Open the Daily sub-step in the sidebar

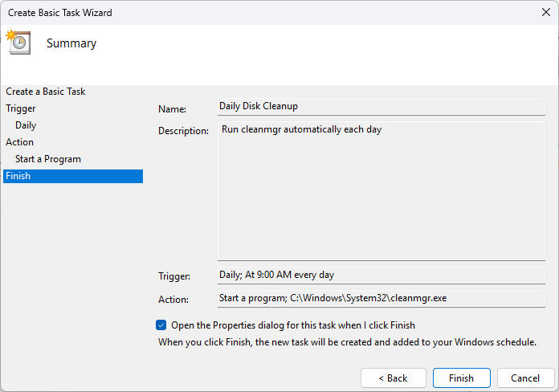pos(26,125)
